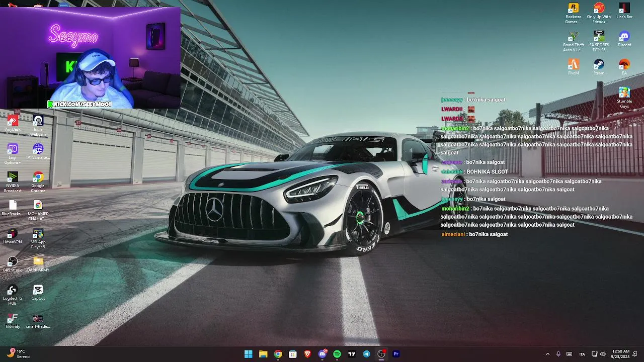This screenshot has width=644, height=362.
Task: Open TradingView from the taskbar
Action: point(352,354)
